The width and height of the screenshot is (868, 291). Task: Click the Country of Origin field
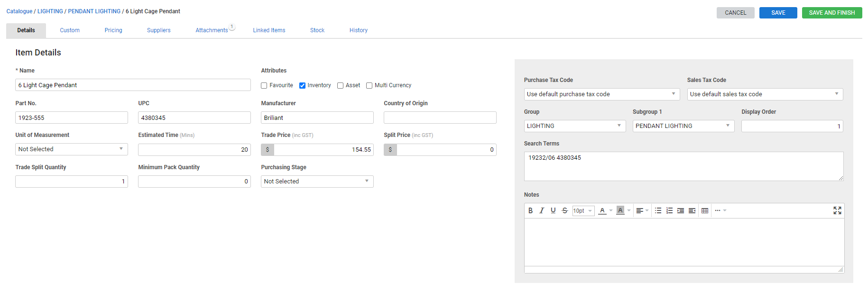[x=440, y=118]
